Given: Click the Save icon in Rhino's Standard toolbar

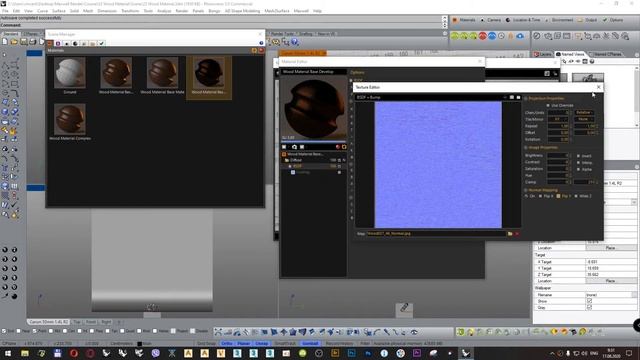Looking at the screenshot, I should [x=24, y=42].
